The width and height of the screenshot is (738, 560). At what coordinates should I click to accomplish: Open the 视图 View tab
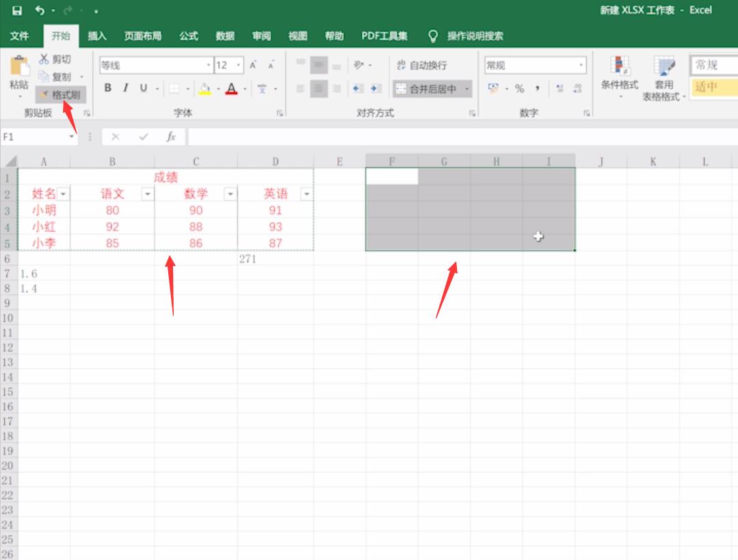pyautogui.click(x=298, y=36)
